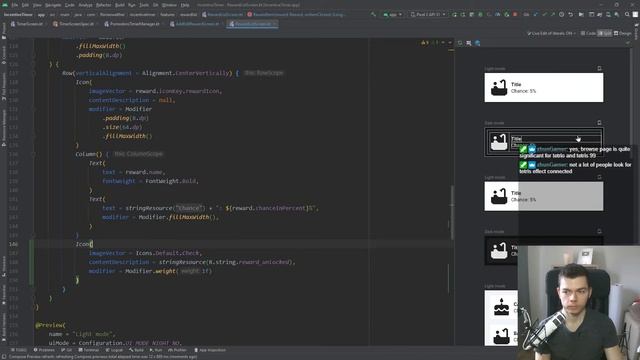Viewport: 640px width, 360px height.
Task: Click the Run app icon
Action: click(454, 14)
